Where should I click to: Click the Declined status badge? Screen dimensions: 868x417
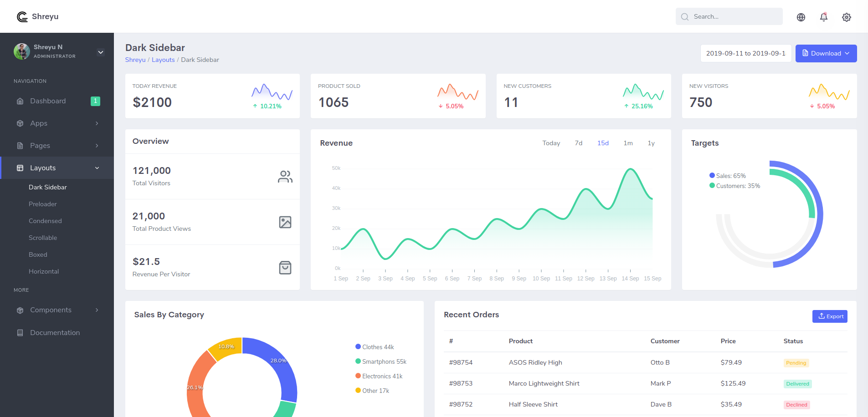[x=796, y=405]
